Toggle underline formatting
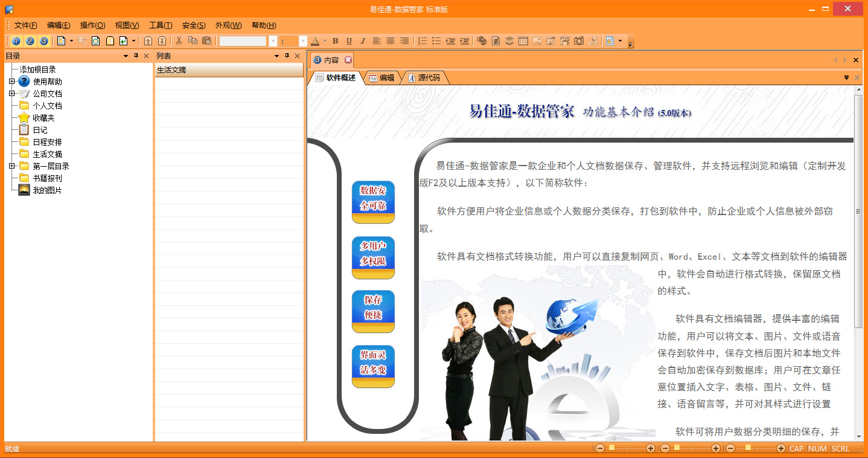The height and width of the screenshot is (458, 868). [349, 41]
